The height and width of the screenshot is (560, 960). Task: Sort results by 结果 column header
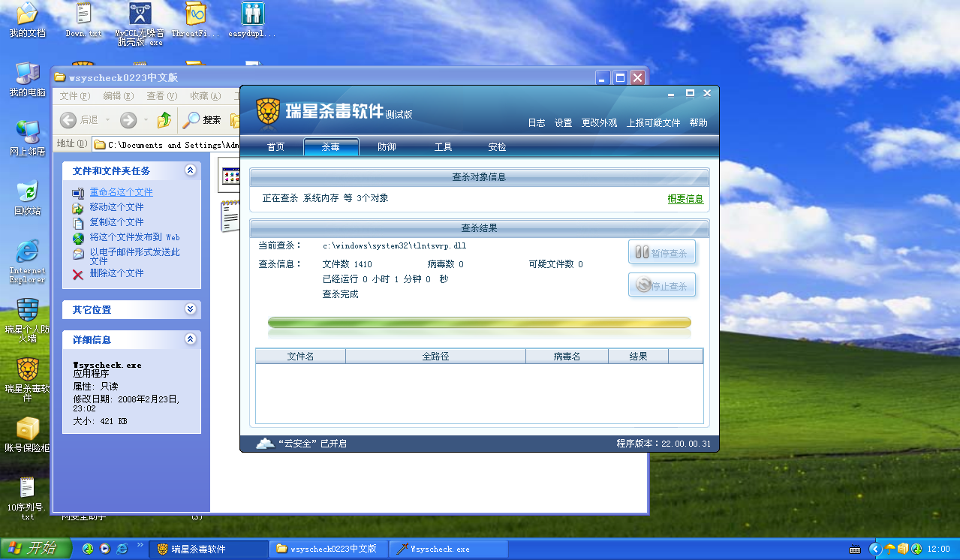638,356
